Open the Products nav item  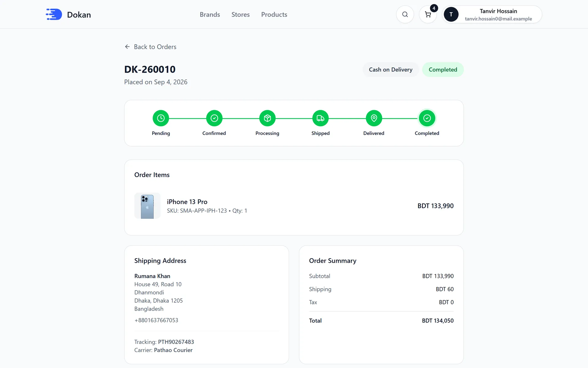[274, 14]
